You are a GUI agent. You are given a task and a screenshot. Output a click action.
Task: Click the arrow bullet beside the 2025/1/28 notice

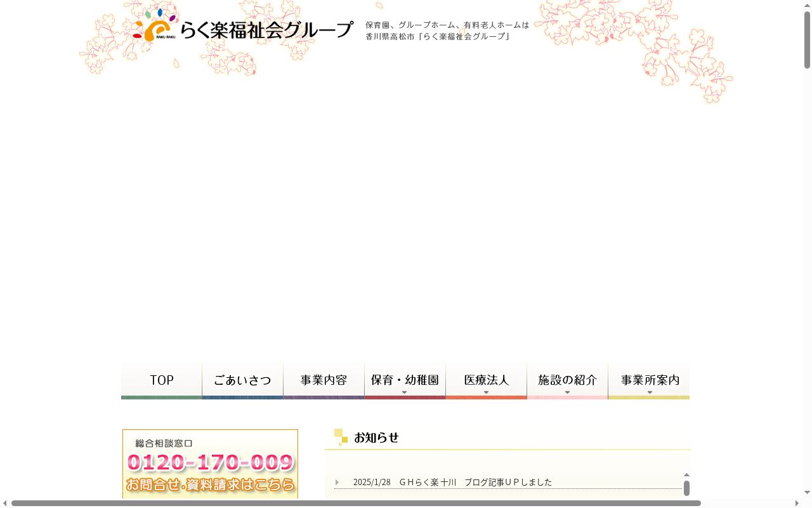click(x=337, y=483)
